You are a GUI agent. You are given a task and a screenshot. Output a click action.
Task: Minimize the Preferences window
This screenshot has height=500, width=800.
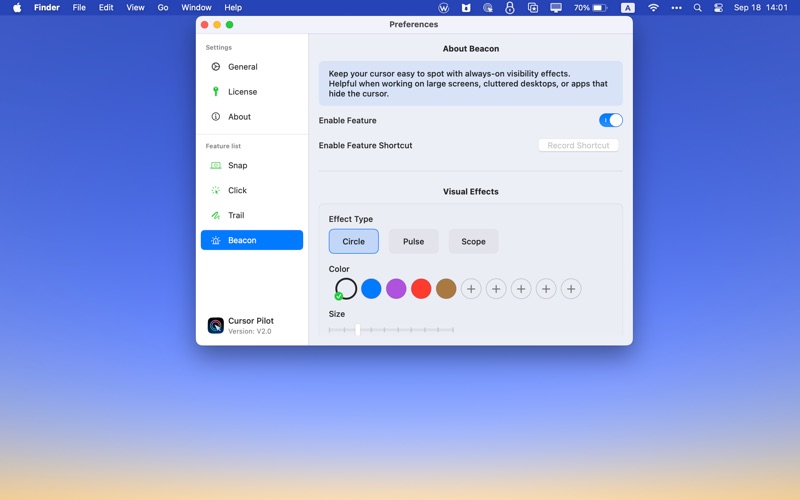[x=217, y=24]
